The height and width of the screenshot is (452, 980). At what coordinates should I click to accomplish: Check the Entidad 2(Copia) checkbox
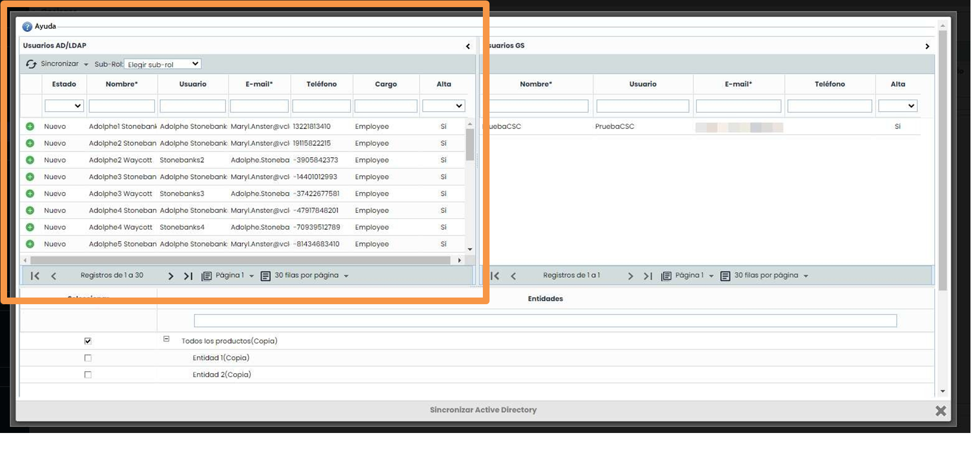click(88, 375)
